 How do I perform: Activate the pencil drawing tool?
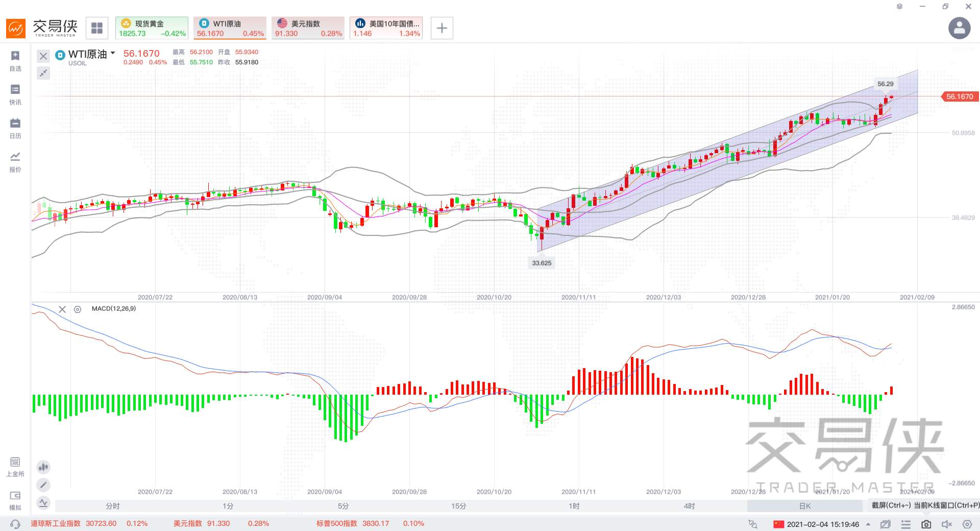[43, 485]
